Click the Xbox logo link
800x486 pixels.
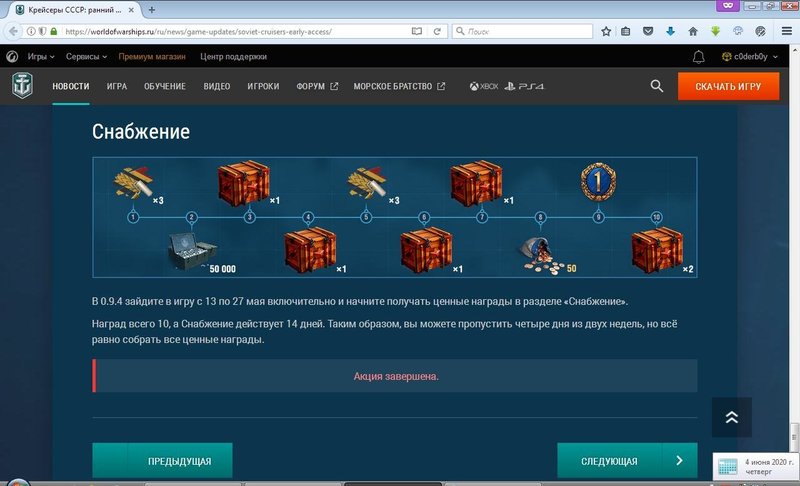click(x=484, y=86)
